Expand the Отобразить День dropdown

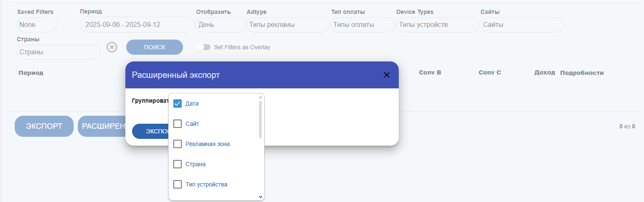220,25
